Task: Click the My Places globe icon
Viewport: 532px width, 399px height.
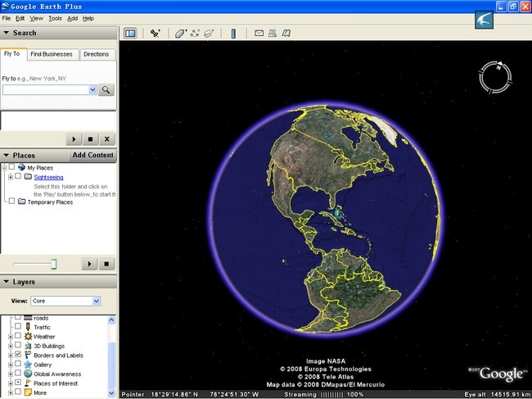Action: (22, 167)
